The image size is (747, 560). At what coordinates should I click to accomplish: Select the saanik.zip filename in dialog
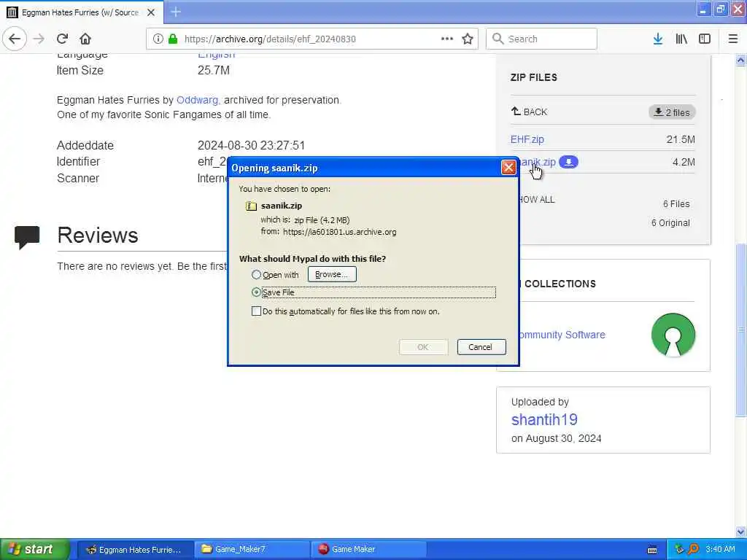282,206
